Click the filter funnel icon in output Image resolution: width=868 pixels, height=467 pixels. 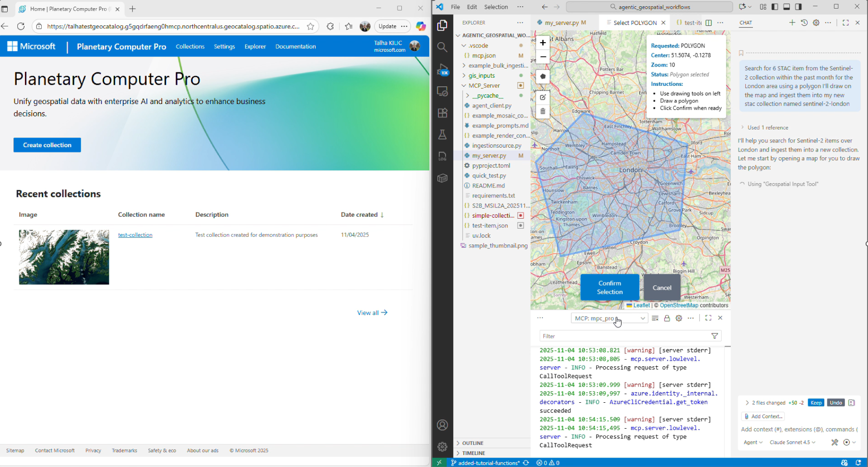[x=715, y=336]
